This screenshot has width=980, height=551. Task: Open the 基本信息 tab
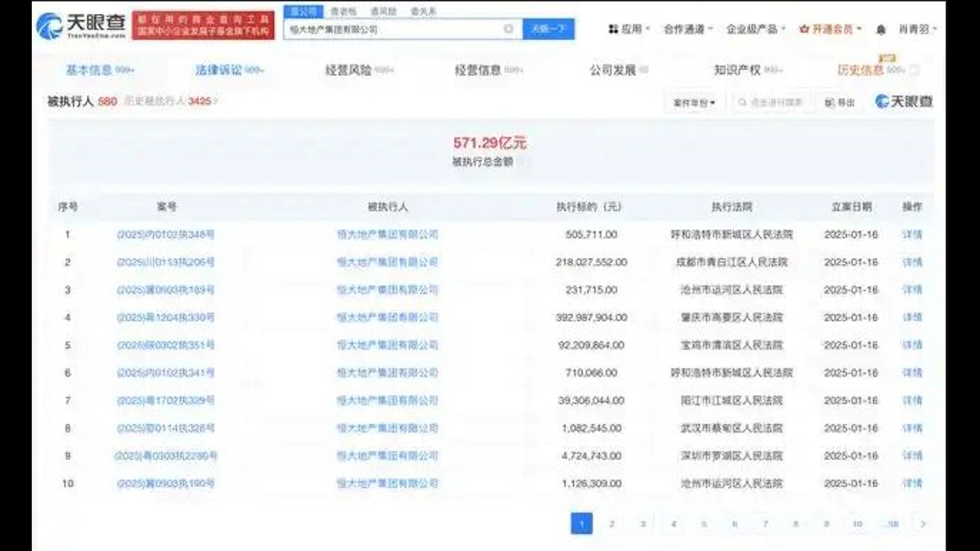pos(100,70)
